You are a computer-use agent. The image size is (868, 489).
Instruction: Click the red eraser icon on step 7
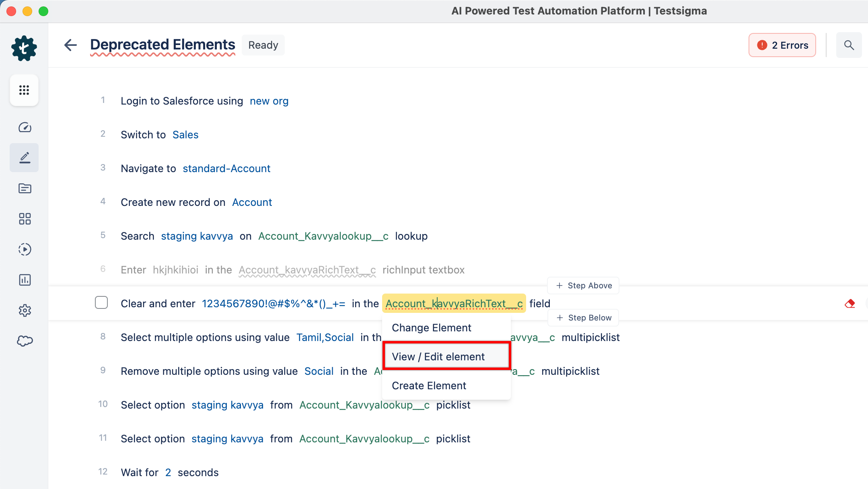point(850,304)
